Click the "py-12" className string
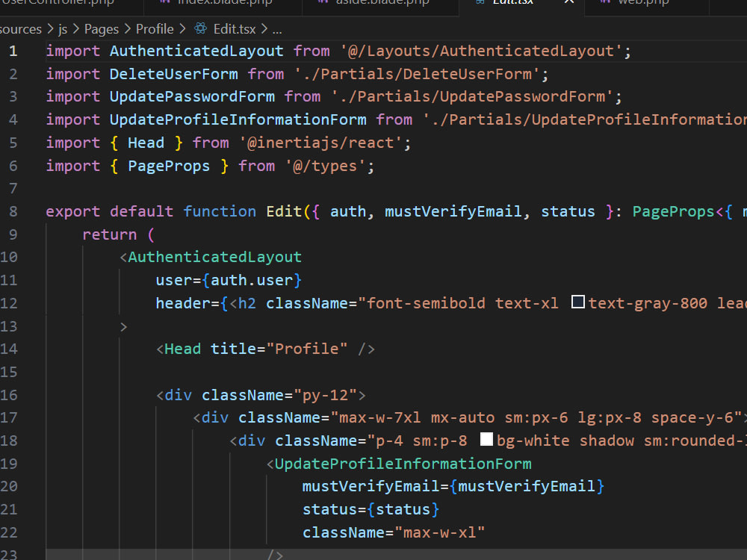Viewport: 747px width, 560px height. coord(326,395)
